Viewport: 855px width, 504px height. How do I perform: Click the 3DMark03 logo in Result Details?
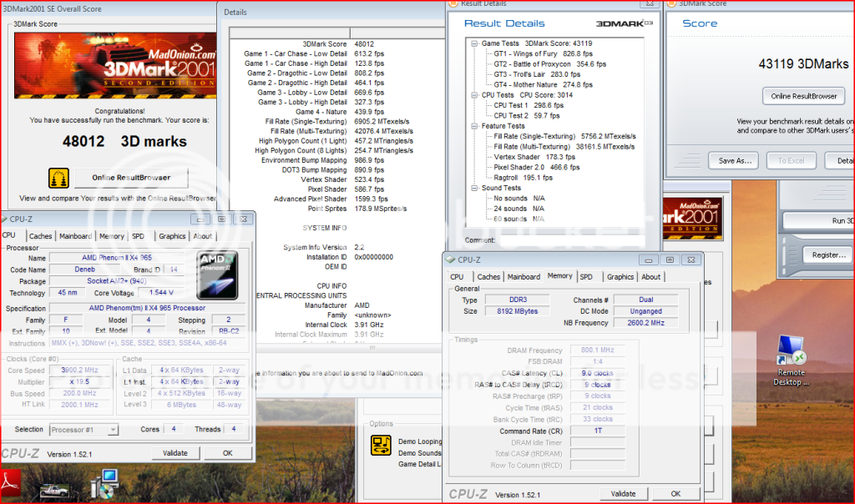click(625, 23)
